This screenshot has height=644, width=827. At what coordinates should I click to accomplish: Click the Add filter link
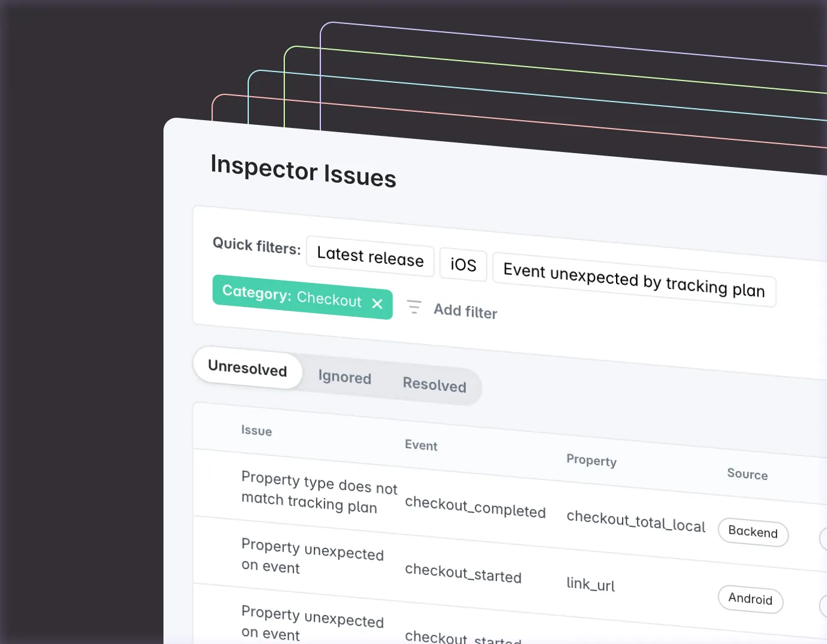(466, 311)
